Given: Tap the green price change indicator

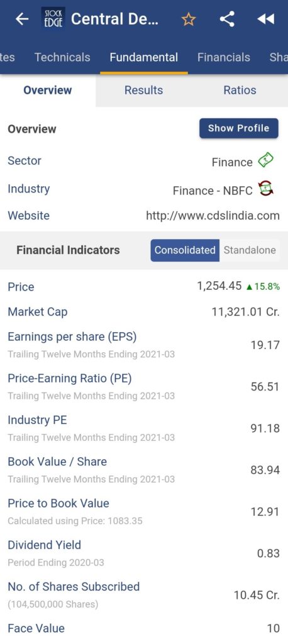Looking at the screenshot, I should point(262,287).
